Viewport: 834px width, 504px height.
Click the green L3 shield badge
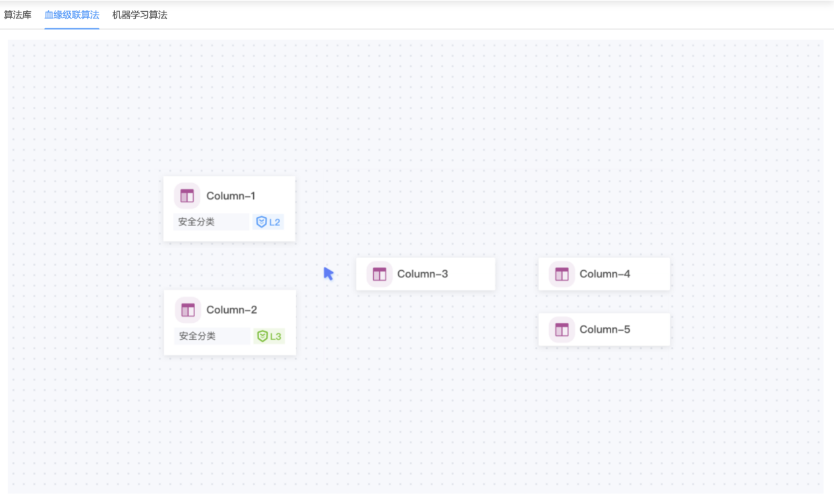tap(268, 336)
